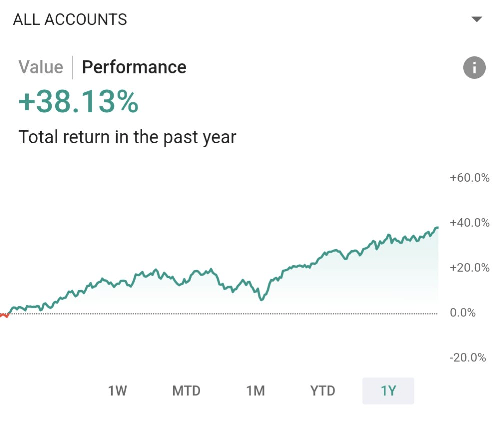
Task: Choose the 1W time range
Action: click(x=117, y=391)
